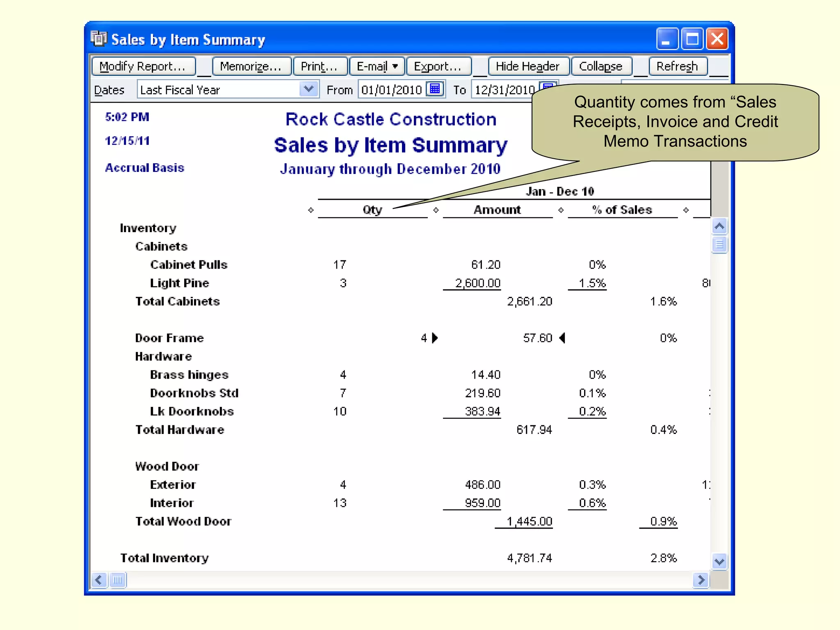Click Total Hardware amount 617.94
This screenshot has height=630, width=840.
point(534,430)
